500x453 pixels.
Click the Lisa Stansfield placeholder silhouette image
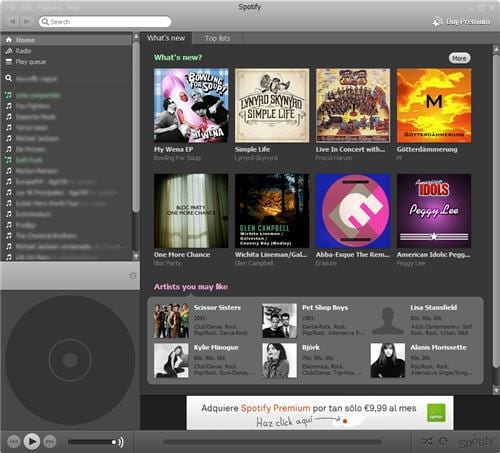[388, 321]
